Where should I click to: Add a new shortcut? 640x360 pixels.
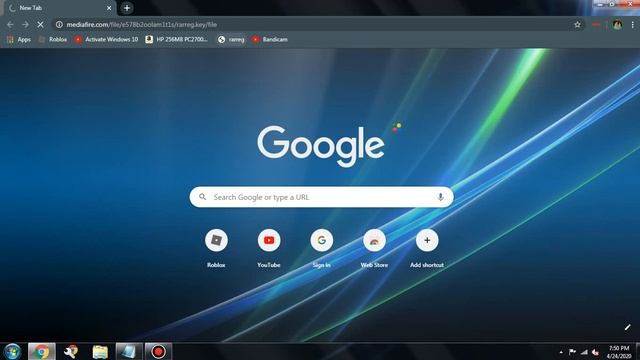click(427, 249)
